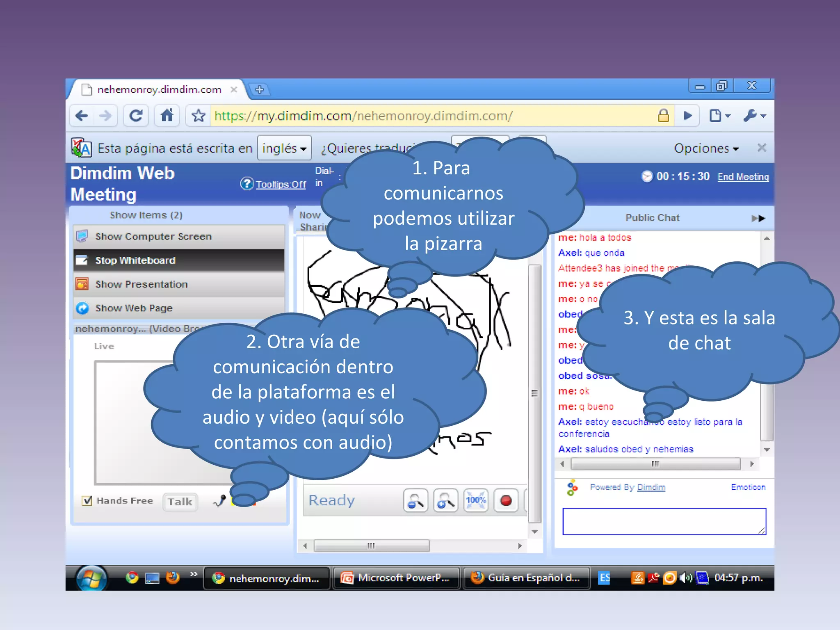Switch to Microsoft PowerPoint taskbar button

396,578
